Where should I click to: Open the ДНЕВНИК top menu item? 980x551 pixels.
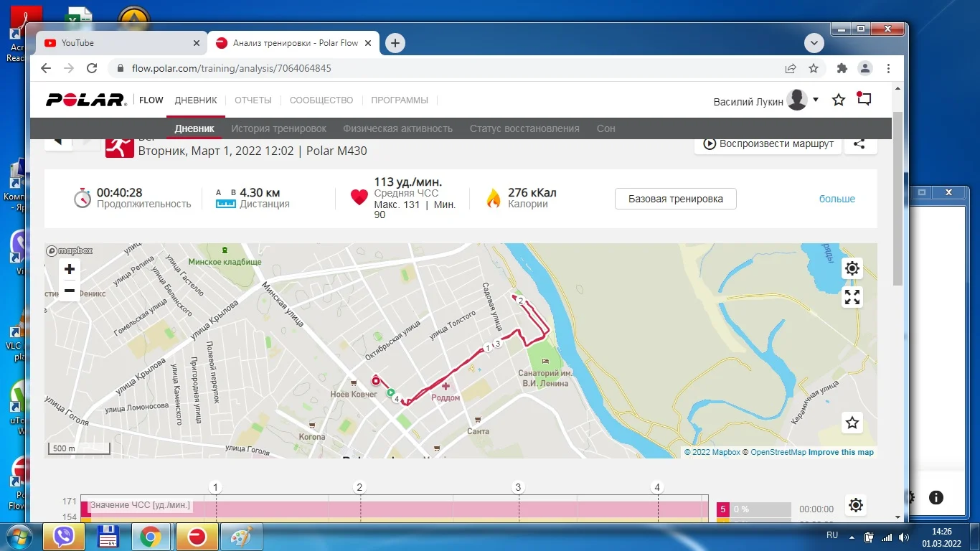point(196,100)
